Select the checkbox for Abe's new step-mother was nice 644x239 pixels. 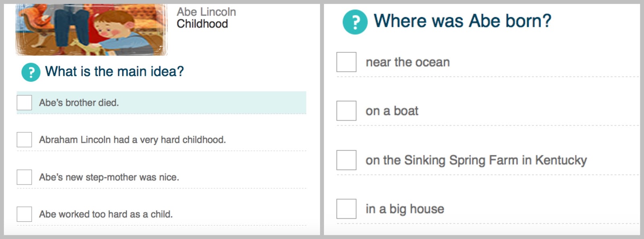point(24,177)
